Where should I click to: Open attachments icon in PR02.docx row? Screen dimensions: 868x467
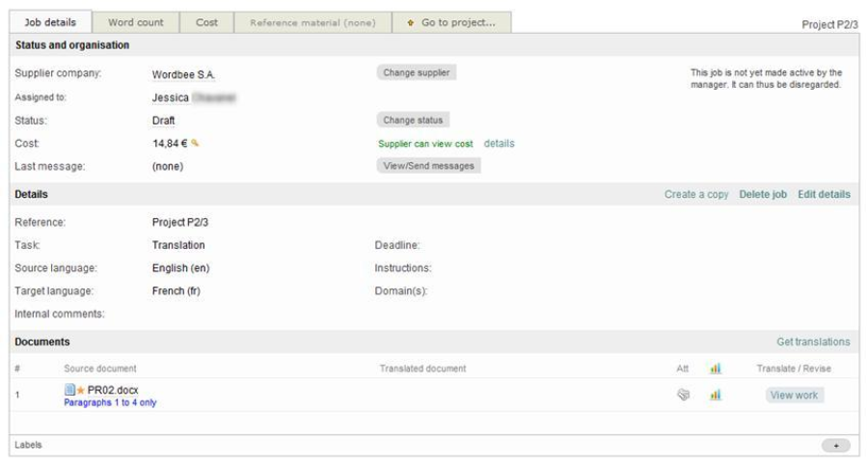click(683, 395)
